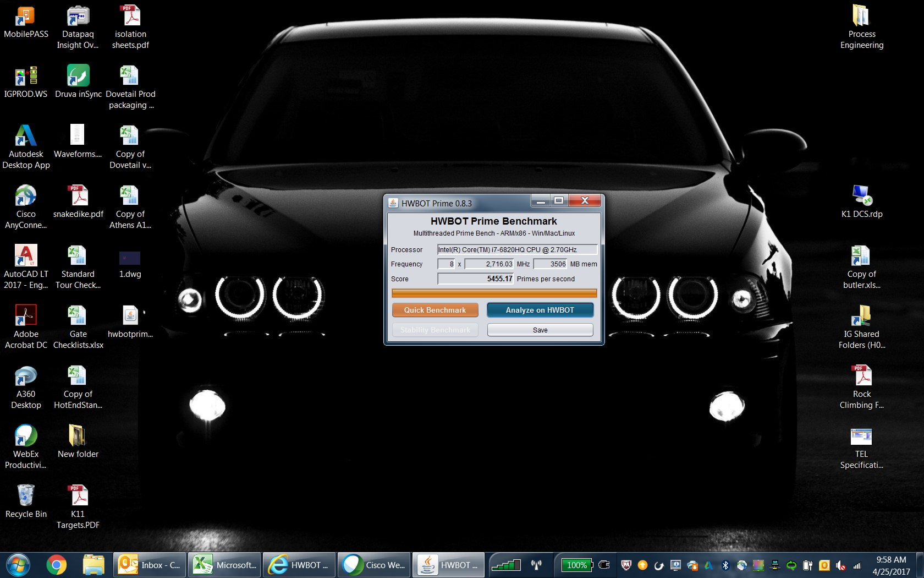Open snakedike.pdf file
924x578 pixels.
pyautogui.click(x=78, y=202)
